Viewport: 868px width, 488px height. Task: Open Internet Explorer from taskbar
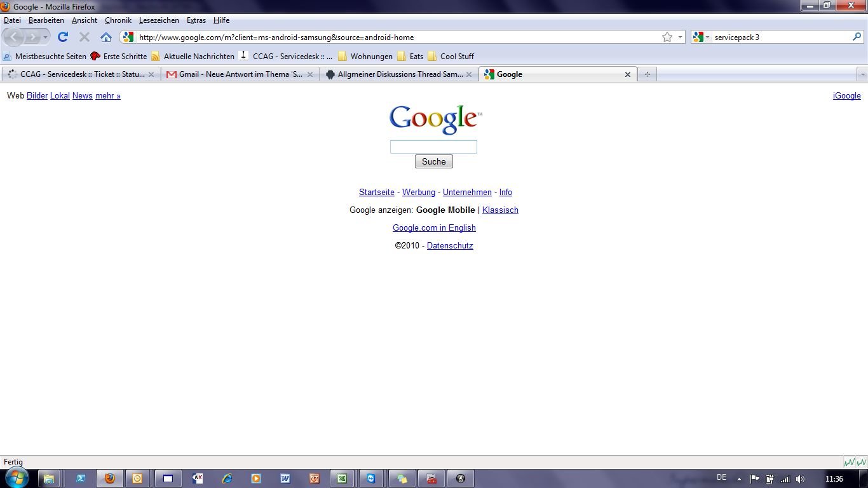[227, 478]
